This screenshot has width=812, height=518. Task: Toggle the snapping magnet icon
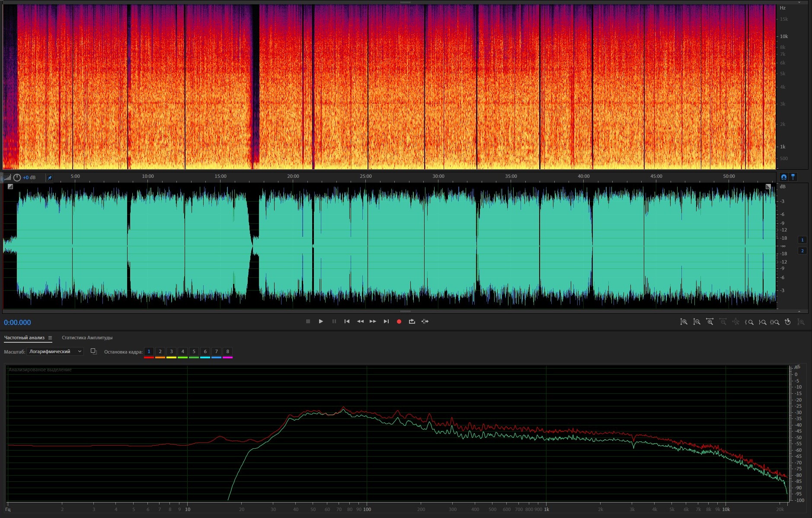[783, 177]
